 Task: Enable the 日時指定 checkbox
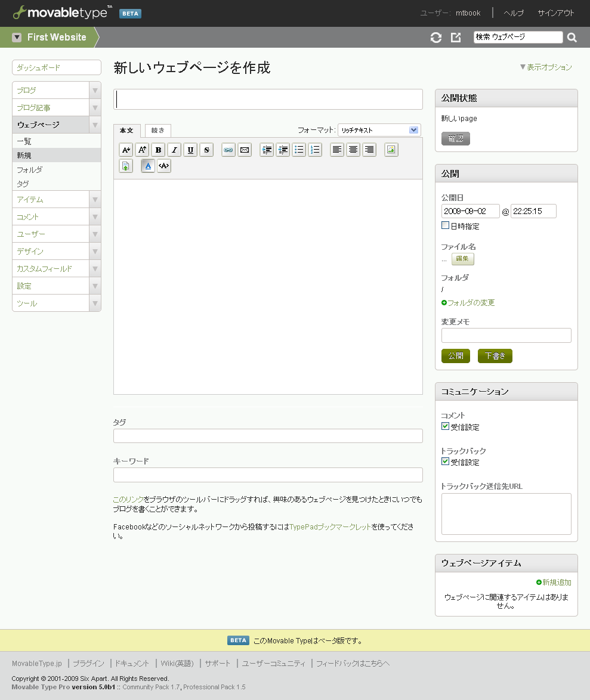tap(445, 225)
